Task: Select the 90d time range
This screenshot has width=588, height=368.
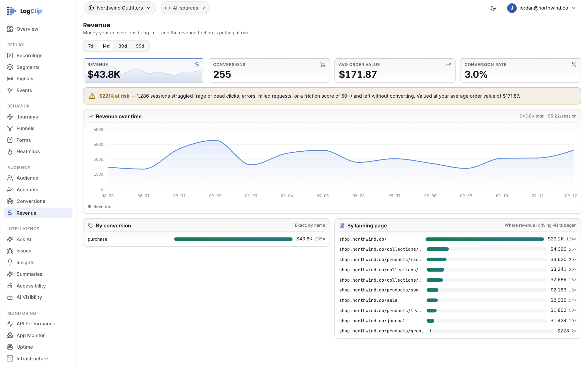Action: pyautogui.click(x=140, y=46)
